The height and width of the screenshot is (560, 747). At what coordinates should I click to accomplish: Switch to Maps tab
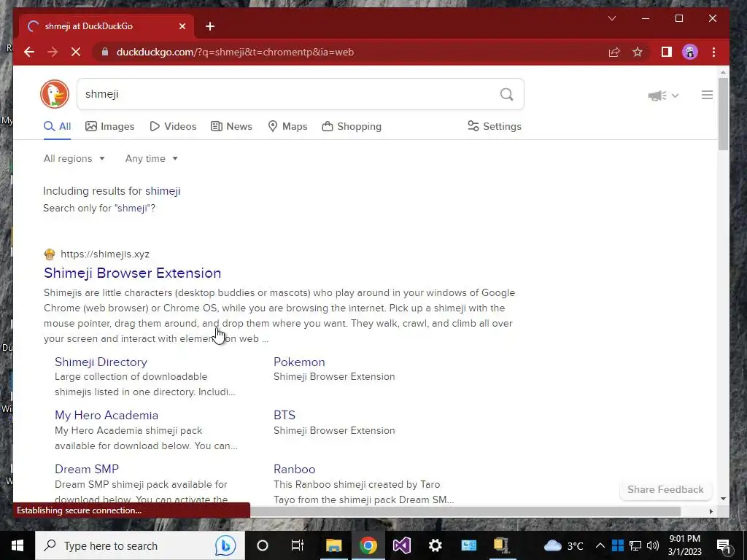tap(287, 126)
